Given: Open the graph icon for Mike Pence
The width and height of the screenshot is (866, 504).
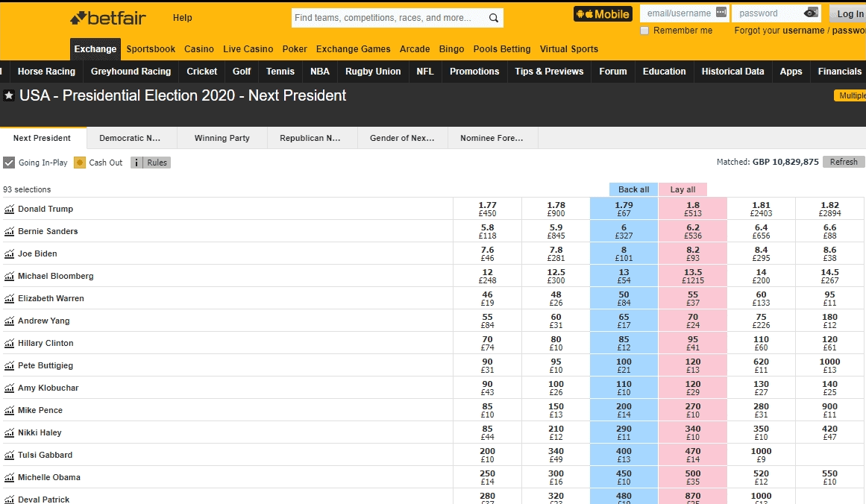Looking at the screenshot, I should (9, 410).
